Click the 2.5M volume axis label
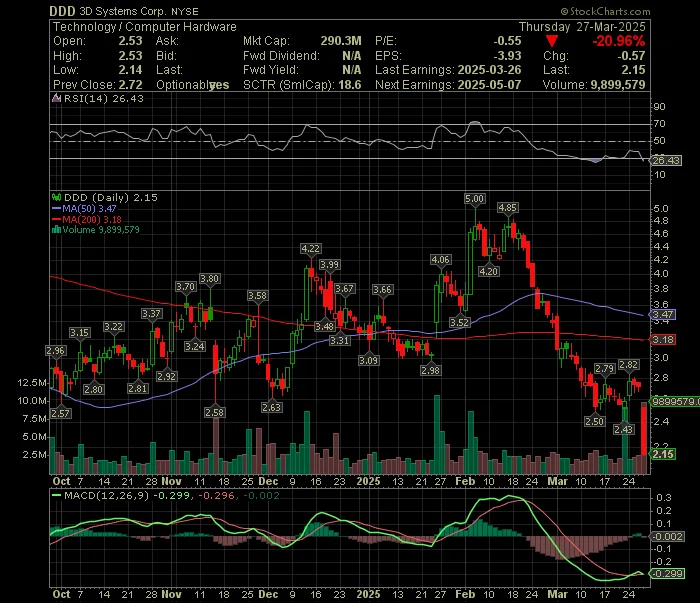 pos(34,455)
